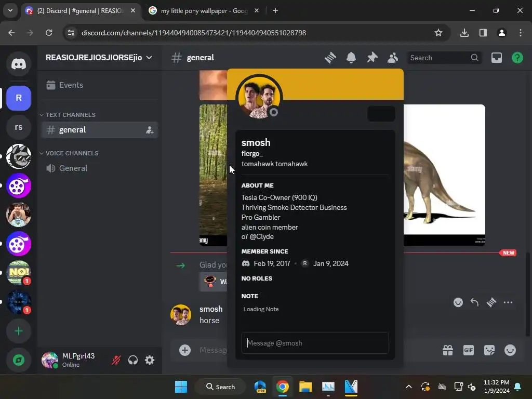
Task: Open Chrome three-dot menu
Action: [520, 33]
